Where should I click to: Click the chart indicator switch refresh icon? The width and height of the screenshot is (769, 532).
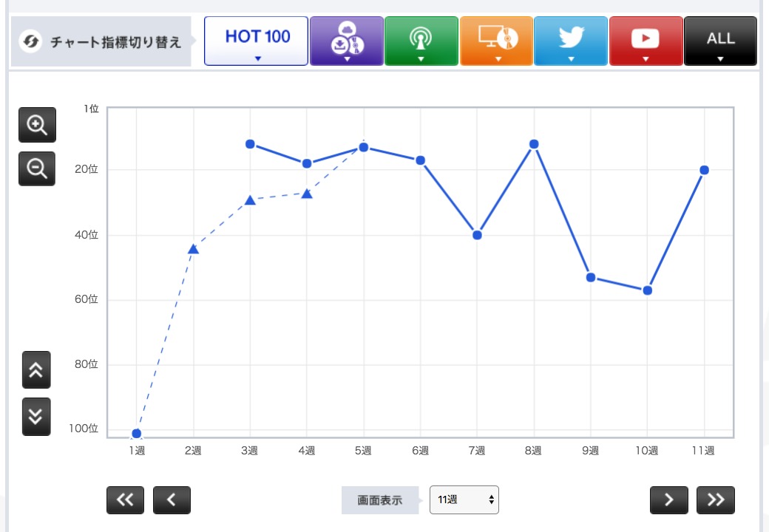(30, 41)
